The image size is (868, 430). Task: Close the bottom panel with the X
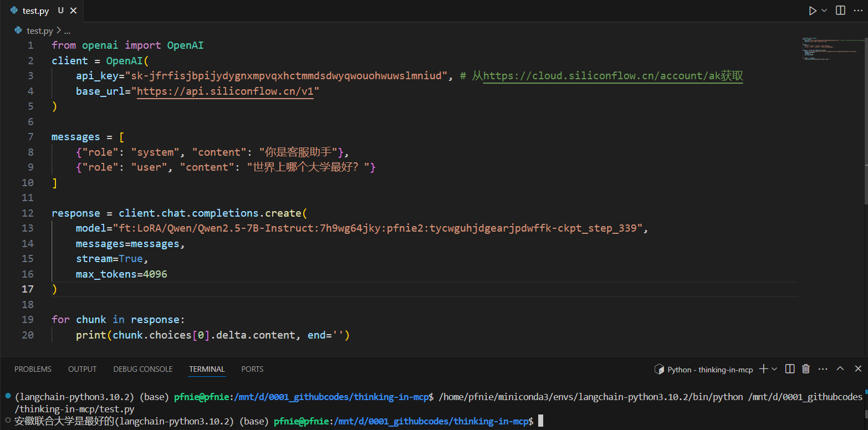858,369
